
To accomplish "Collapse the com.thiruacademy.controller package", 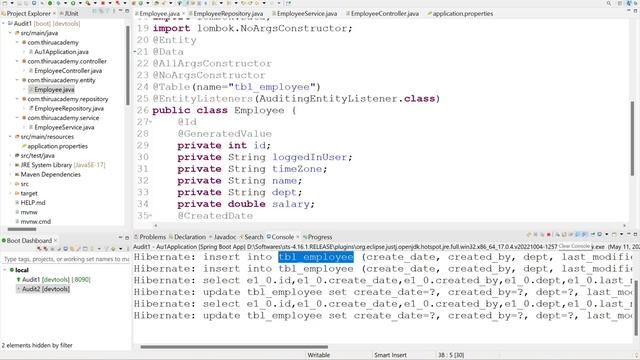I will [x=17, y=61].
